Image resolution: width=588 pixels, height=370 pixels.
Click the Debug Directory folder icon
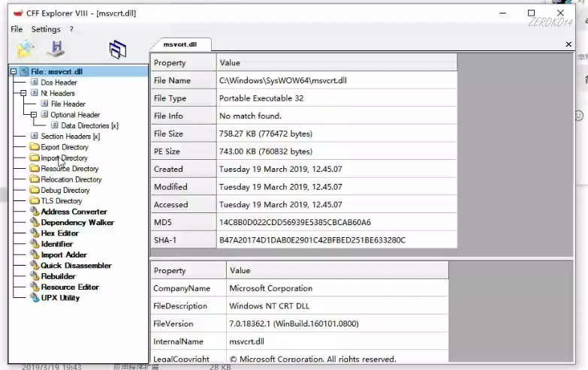coord(35,190)
